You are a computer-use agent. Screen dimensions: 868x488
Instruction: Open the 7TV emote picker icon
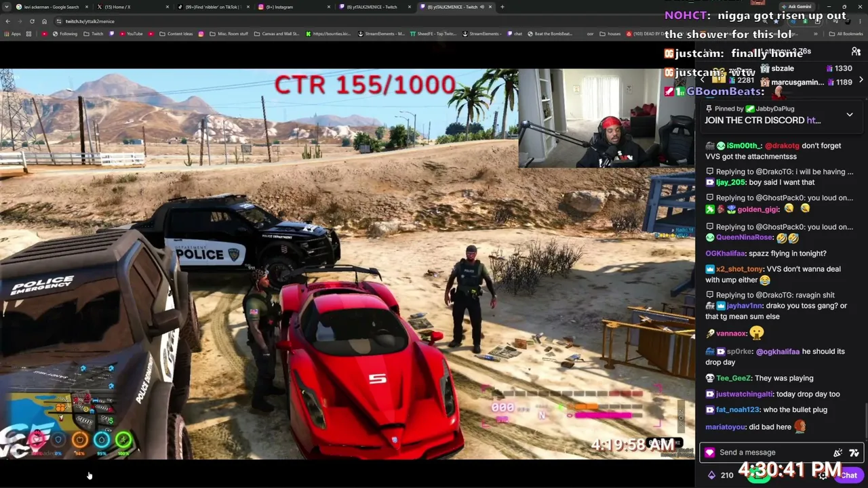(854, 453)
